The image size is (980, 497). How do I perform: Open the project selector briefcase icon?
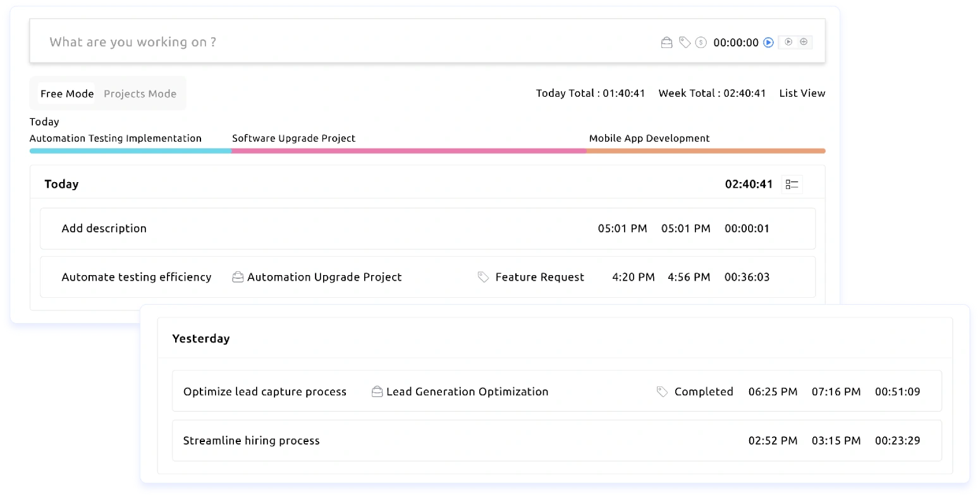point(666,42)
